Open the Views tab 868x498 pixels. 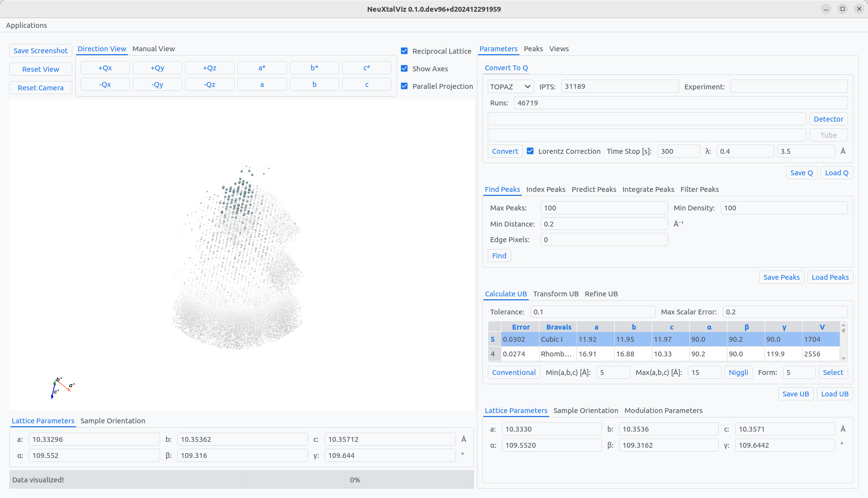(558, 49)
